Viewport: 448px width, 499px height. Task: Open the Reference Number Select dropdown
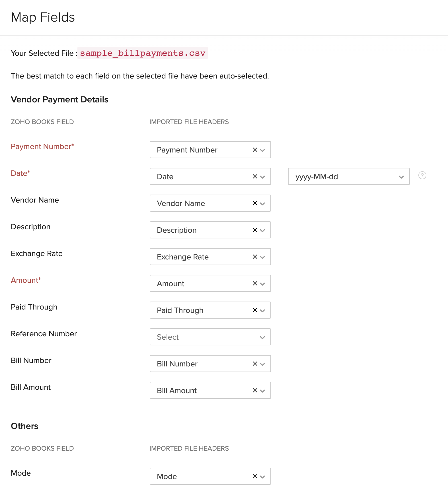(x=210, y=337)
